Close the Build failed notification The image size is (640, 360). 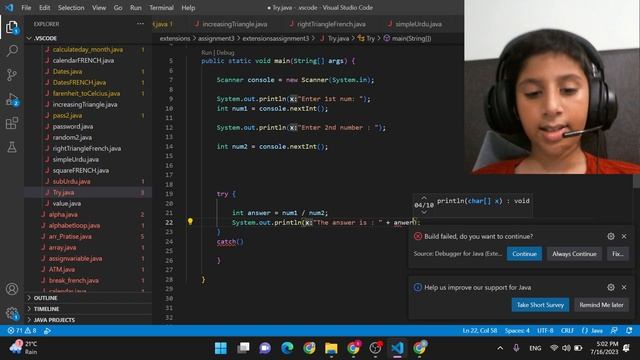(x=624, y=236)
